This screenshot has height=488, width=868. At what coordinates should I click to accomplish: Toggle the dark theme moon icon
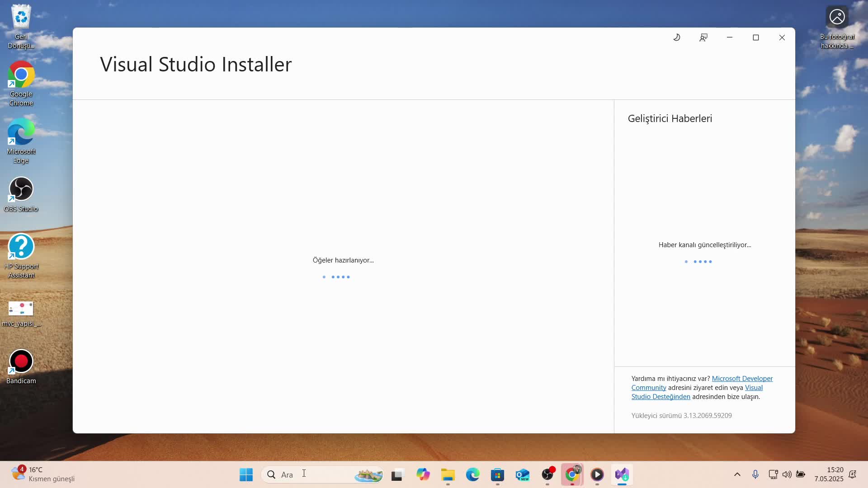click(677, 38)
